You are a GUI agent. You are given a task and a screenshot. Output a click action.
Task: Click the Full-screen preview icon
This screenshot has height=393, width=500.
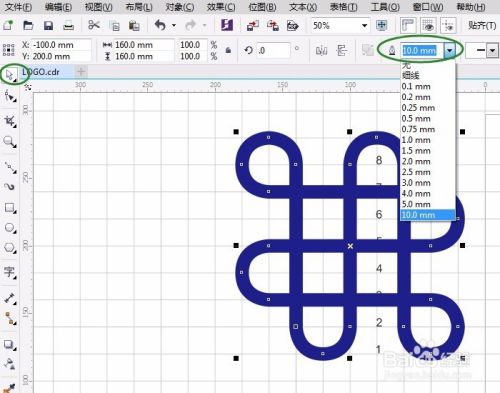pyautogui.click(x=381, y=25)
